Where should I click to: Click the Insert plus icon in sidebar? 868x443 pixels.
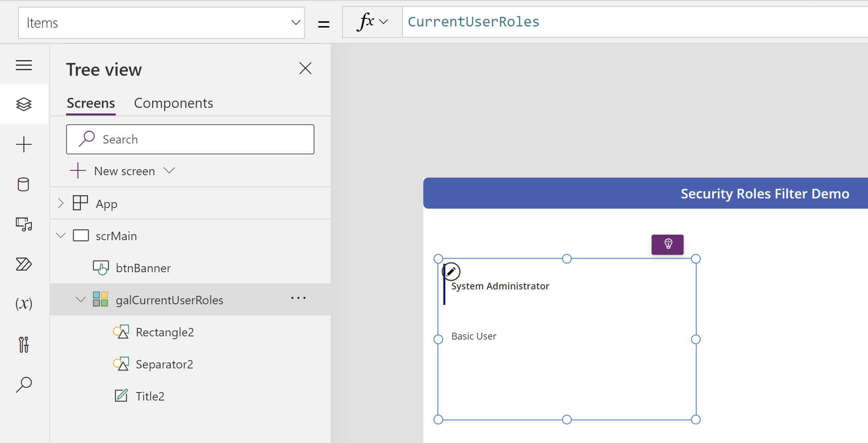tap(24, 144)
